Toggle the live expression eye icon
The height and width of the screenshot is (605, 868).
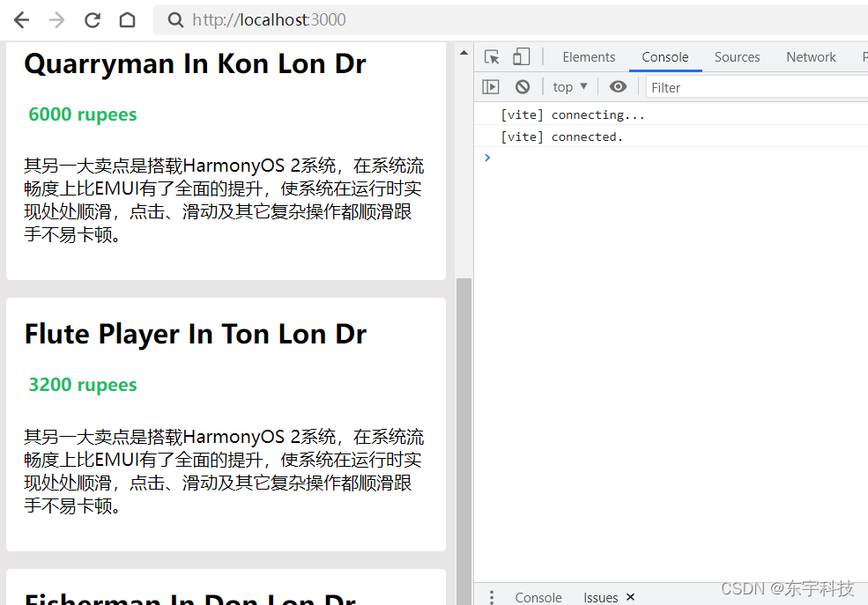click(x=618, y=87)
